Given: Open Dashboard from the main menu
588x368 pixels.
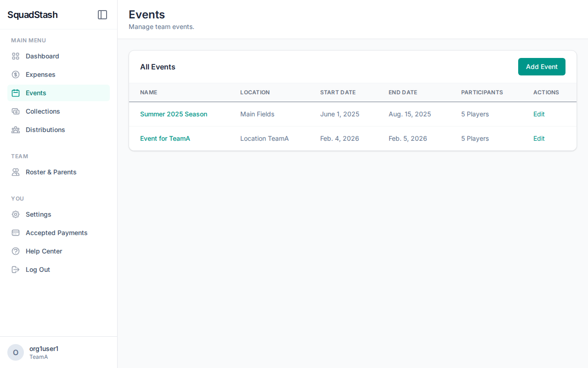Looking at the screenshot, I should (42, 56).
